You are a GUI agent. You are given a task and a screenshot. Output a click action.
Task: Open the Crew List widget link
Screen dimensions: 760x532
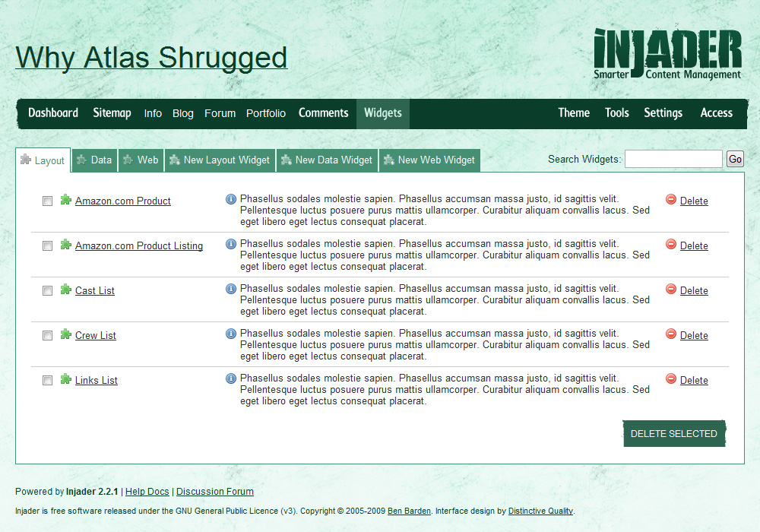(96, 336)
